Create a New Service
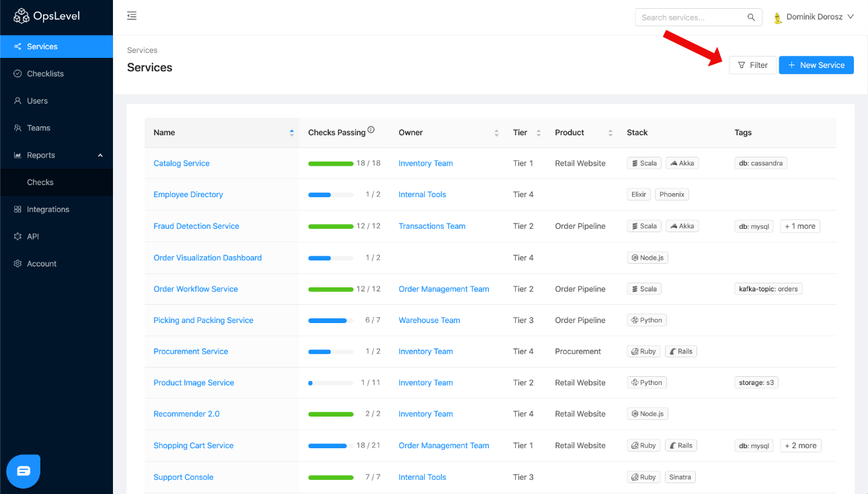868x494 pixels. coord(816,65)
